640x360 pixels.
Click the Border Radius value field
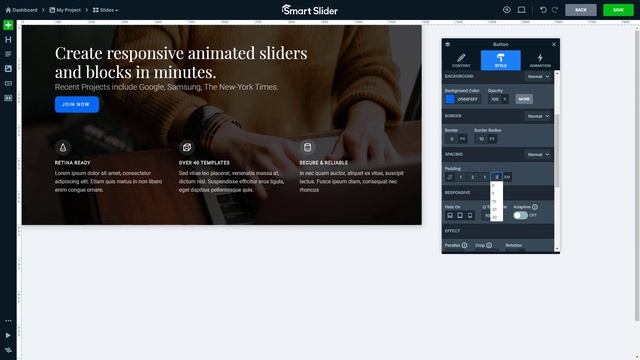(481, 139)
